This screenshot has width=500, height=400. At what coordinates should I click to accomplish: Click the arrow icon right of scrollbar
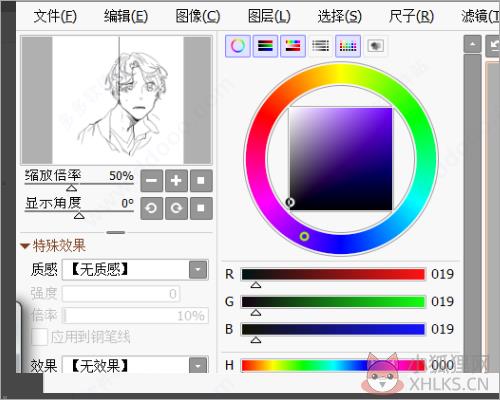pos(493,45)
